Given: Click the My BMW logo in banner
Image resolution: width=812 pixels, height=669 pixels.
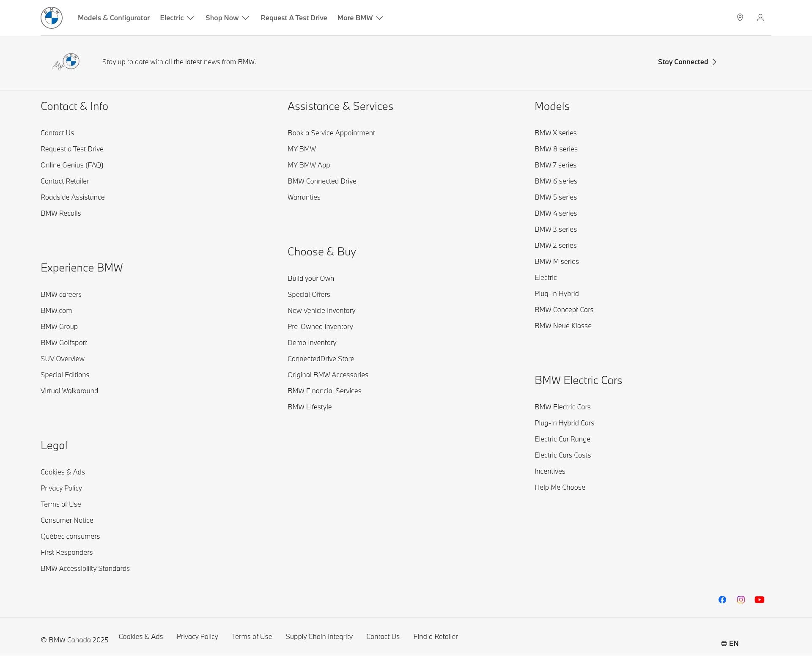Looking at the screenshot, I should point(66,62).
